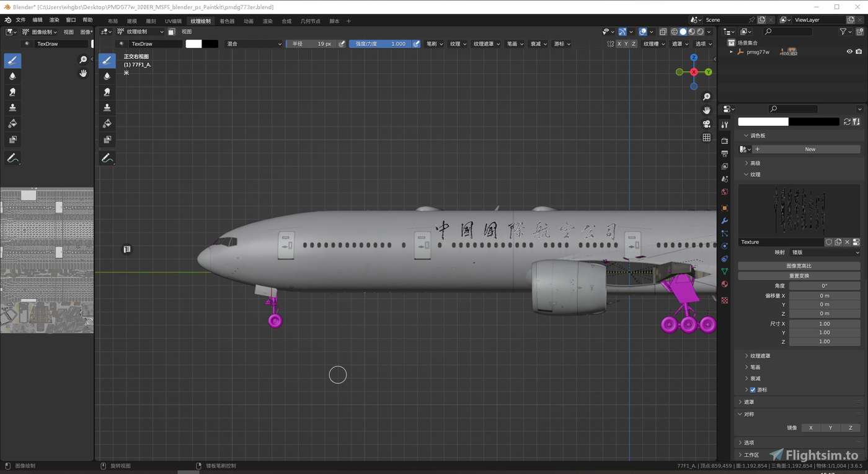Click the 重置变换 button

[799, 275]
